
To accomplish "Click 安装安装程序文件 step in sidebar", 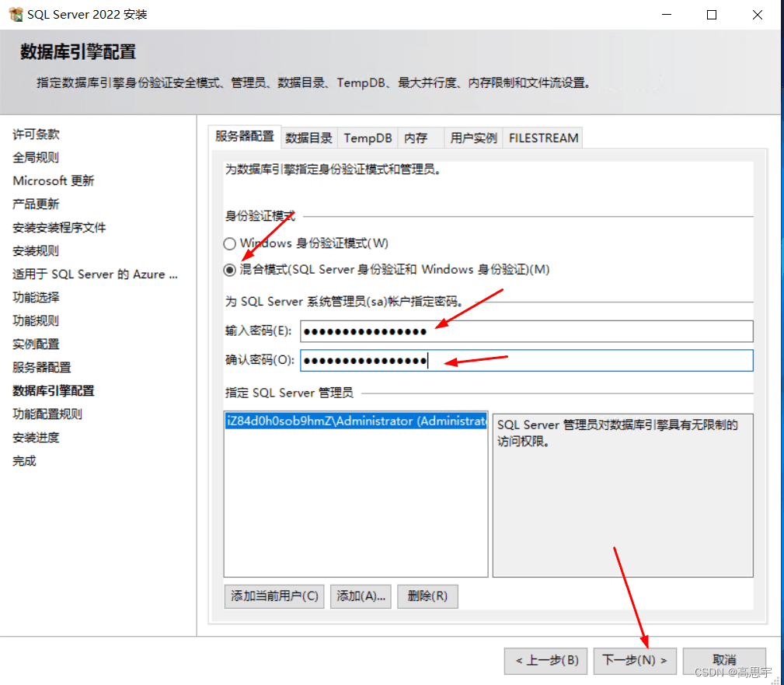I will [x=60, y=228].
